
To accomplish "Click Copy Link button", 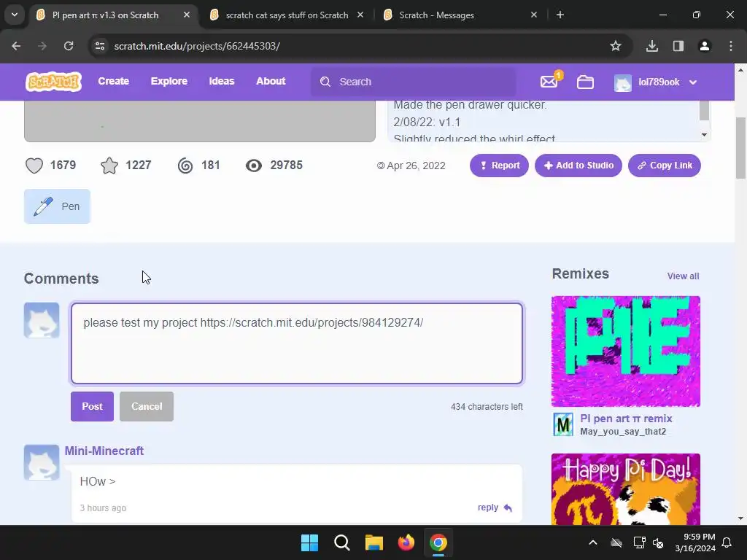I will point(665,166).
